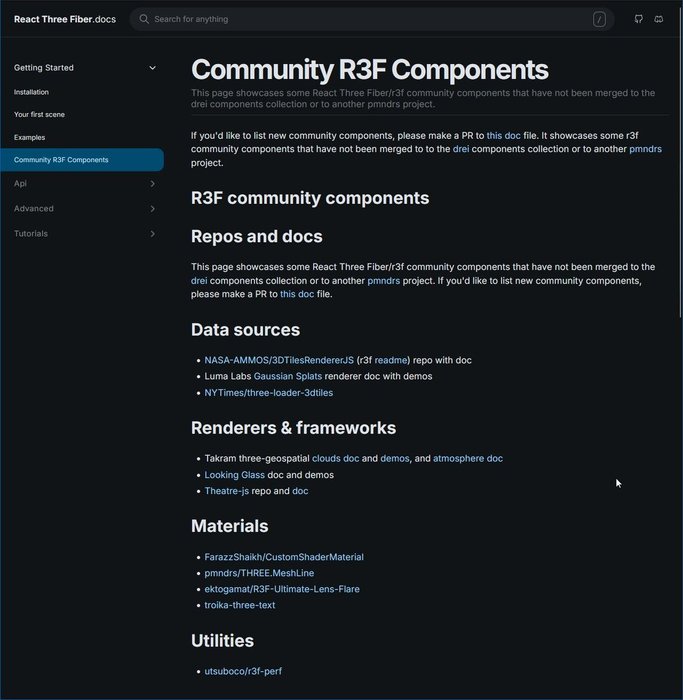Open the Discord community icon
The image size is (683, 700).
pyautogui.click(x=659, y=19)
